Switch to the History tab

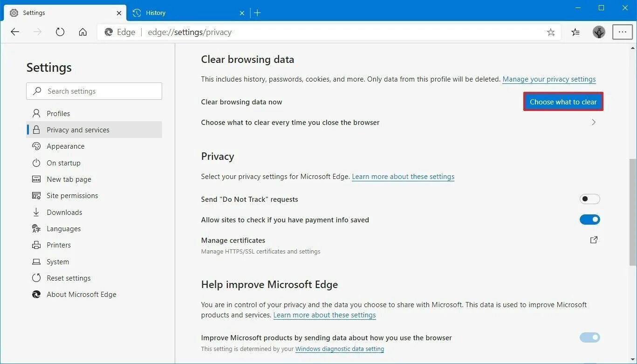(x=156, y=13)
